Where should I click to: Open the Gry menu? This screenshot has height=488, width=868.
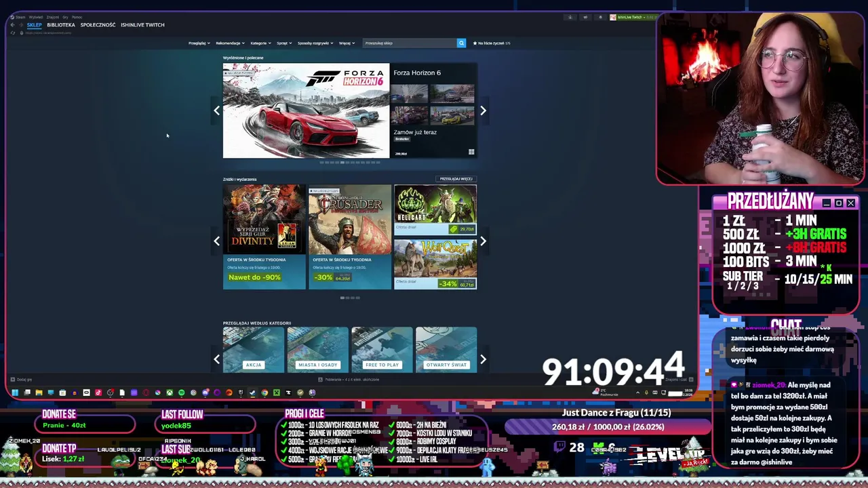coord(65,17)
